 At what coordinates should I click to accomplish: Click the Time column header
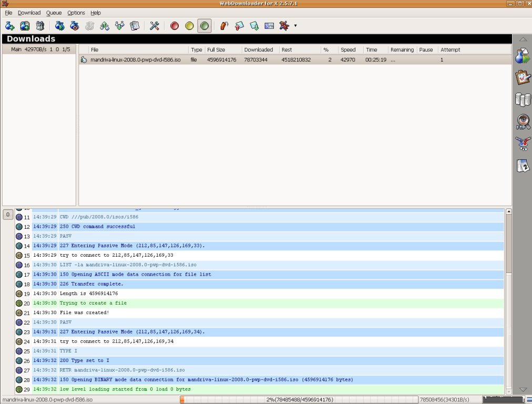coord(375,49)
